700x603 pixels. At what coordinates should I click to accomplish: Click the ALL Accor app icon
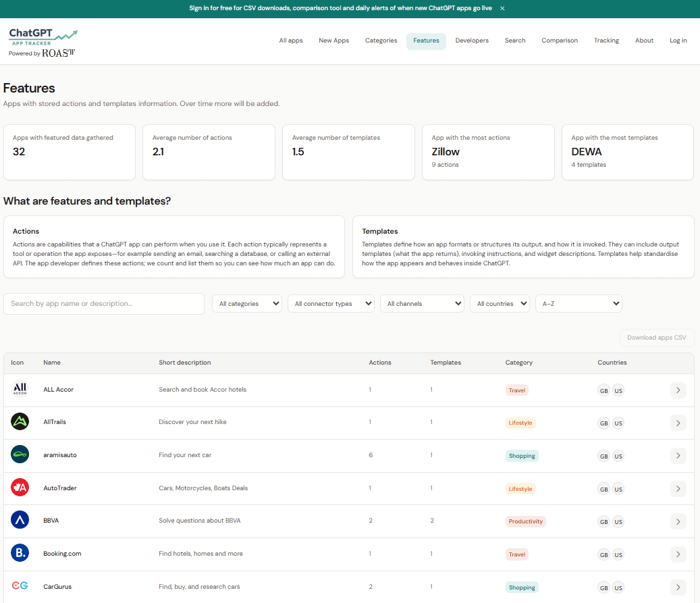20,388
